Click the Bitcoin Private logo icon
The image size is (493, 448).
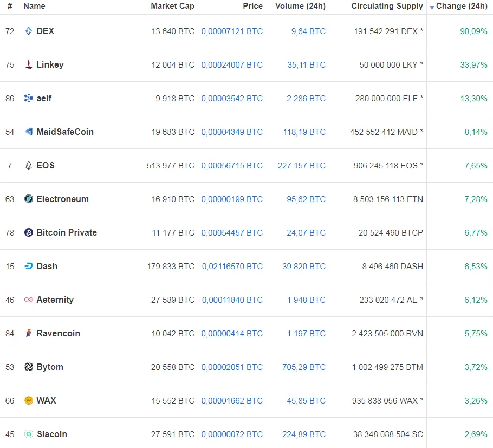click(29, 232)
